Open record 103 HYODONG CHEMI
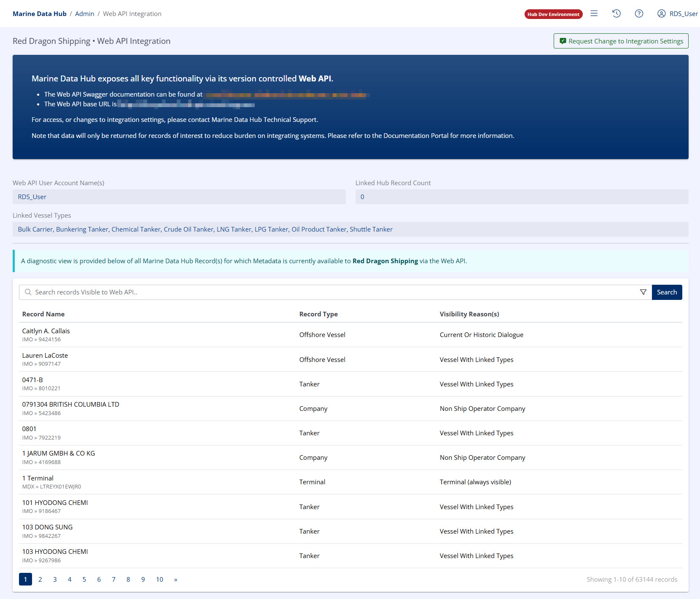Viewport: 700px width, 599px height. point(55,551)
